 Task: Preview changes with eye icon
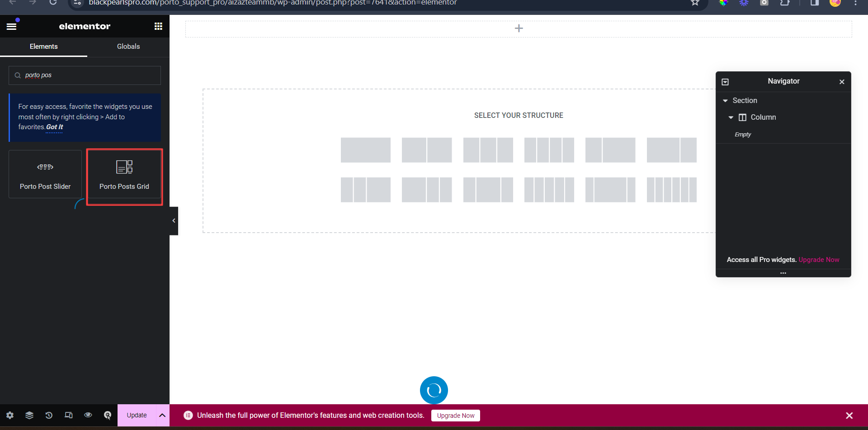(x=88, y=415)
